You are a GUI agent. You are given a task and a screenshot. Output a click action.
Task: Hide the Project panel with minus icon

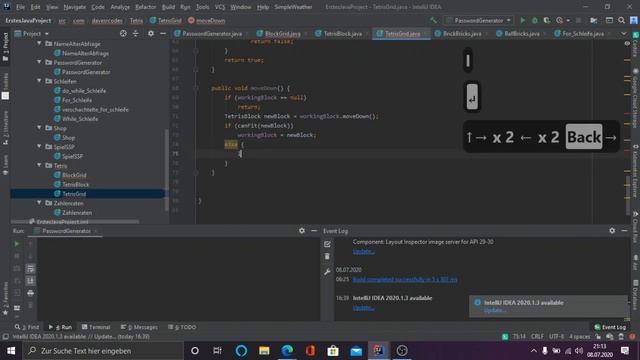[163, 33]
